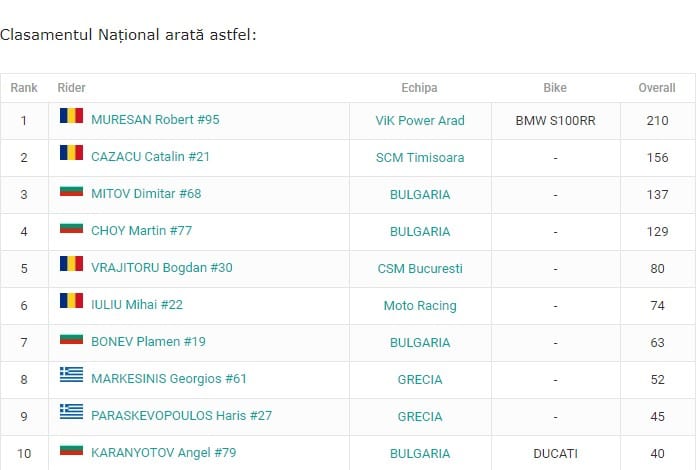The image size is (697, 470).
Task: Open rider MURESAN Robert #95 link
Action: 155,120
